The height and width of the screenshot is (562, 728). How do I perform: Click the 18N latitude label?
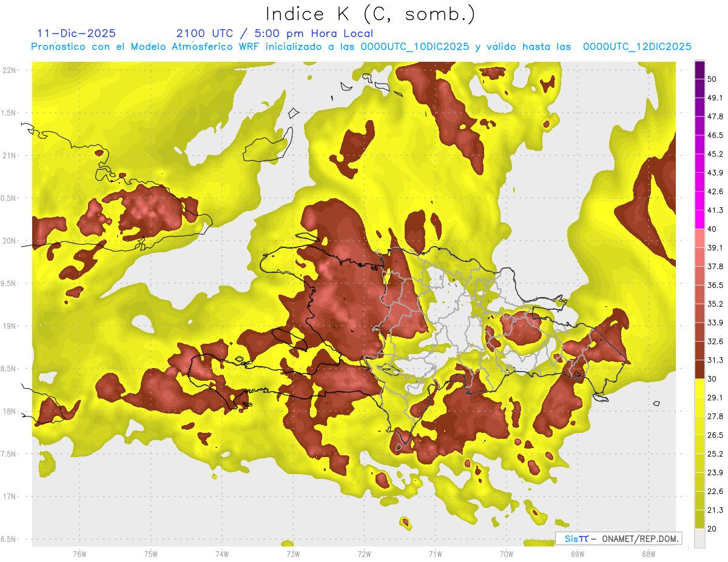(x=9, y=412)
